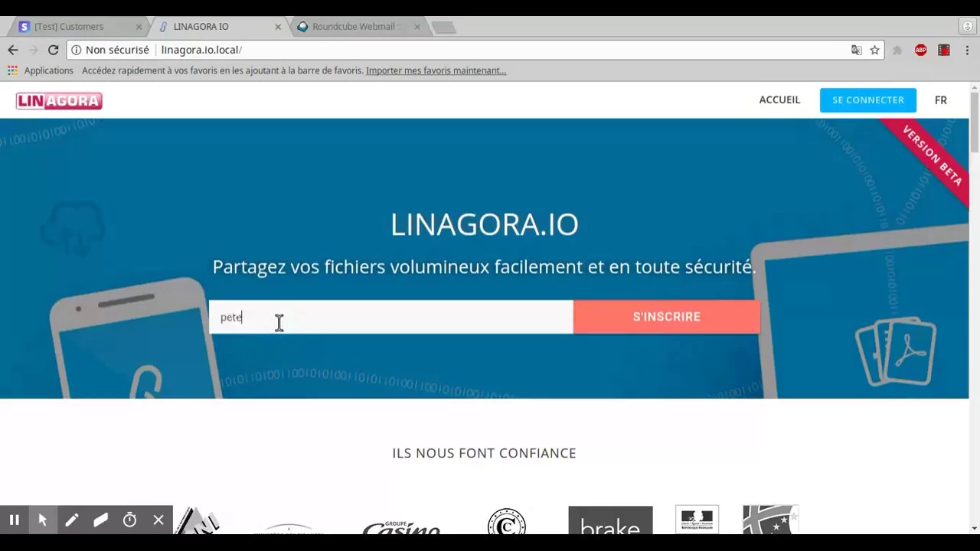This screenshot has width=980, height=551.
Task: Click the brake logo thumbnail
Action: (x=610, y=520)
